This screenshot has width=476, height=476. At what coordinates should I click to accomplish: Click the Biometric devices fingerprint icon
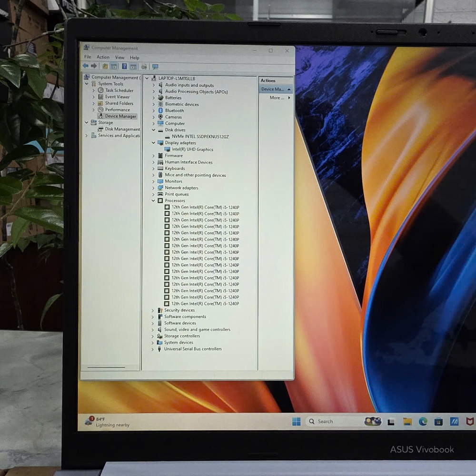[x=160, y=104]
